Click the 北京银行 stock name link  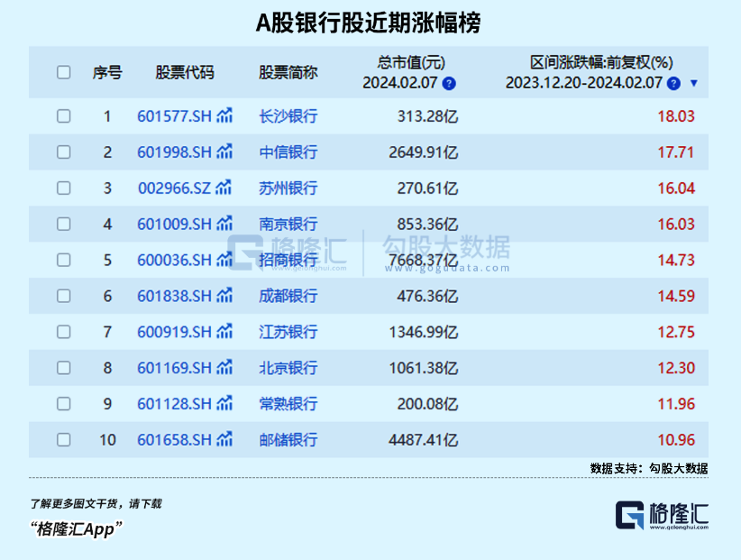click(x=288, y=368)
